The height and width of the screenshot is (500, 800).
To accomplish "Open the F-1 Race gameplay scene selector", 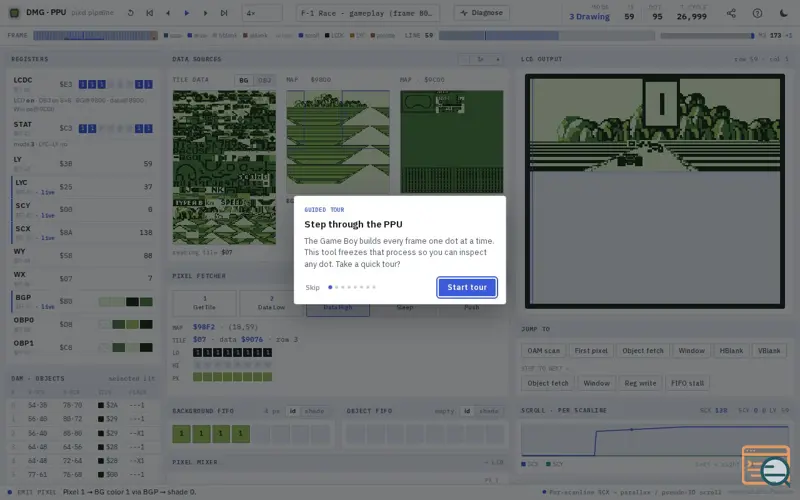I will point(367,13).
